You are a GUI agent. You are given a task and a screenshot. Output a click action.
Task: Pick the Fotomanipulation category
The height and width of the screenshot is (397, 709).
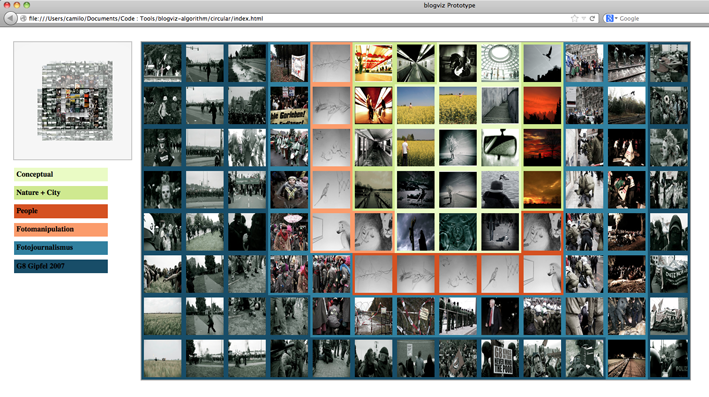click(x=61, y=229)
